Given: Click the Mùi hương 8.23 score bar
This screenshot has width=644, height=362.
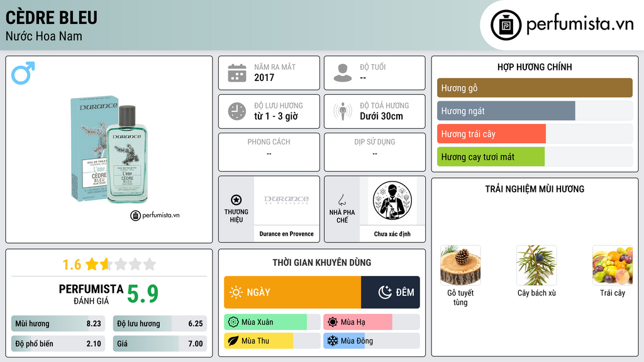Looking at the screenshot, I should tap(58, 324).
